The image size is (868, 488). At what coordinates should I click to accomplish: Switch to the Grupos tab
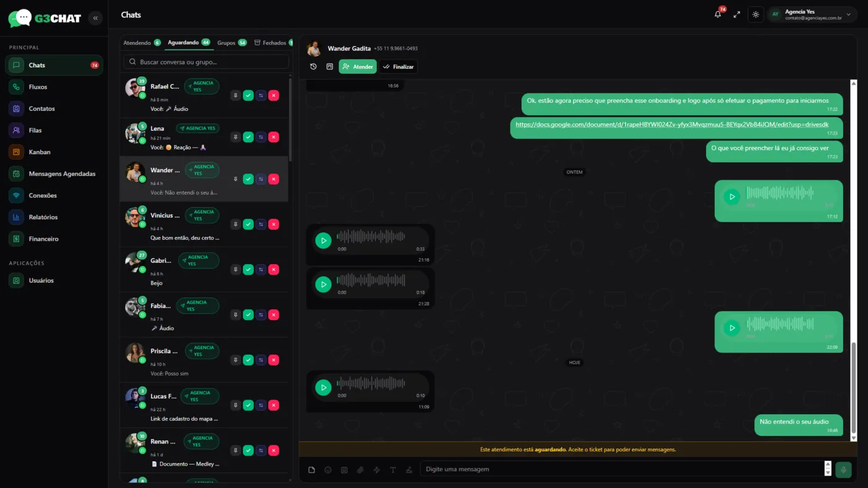(x=232, y=43)
